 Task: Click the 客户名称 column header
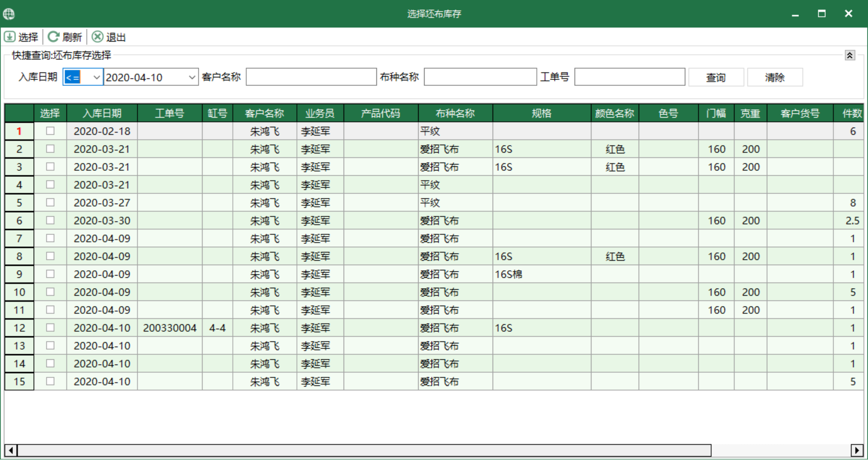(264, 113)
